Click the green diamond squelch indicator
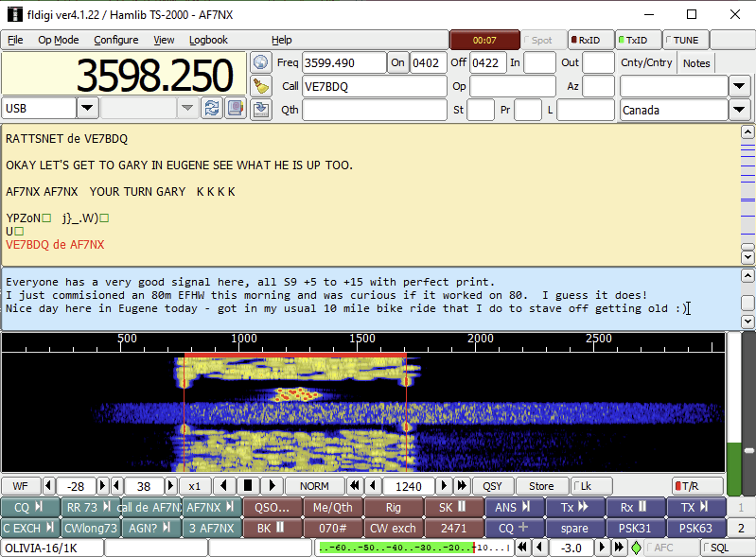756x557 pixels. pyautogui.click(x=636, y=548)
